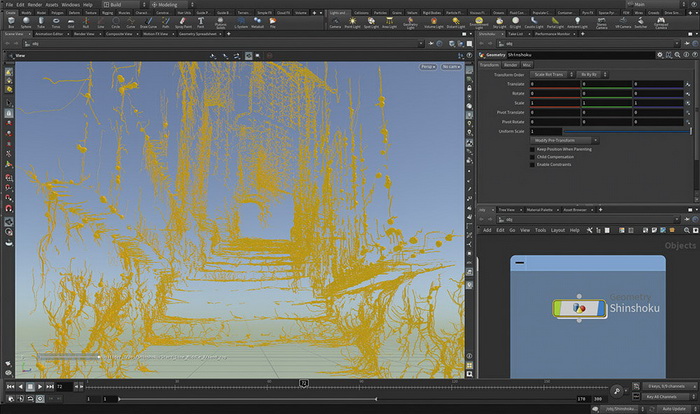Add a Point Light

[352, 23]
